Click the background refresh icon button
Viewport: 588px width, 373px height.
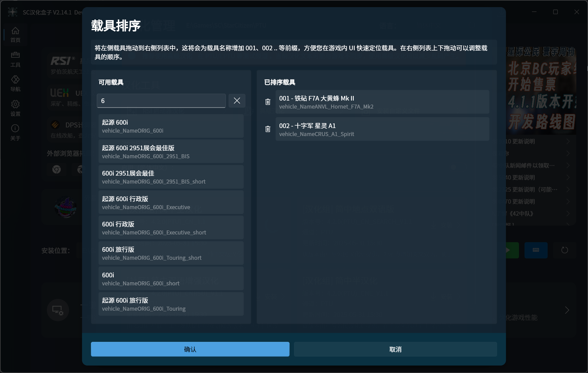click(564, 250)
